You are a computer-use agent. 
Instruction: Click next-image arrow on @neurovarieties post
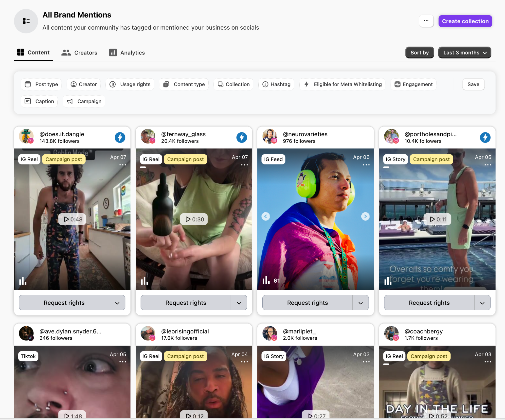click(365, 216)
